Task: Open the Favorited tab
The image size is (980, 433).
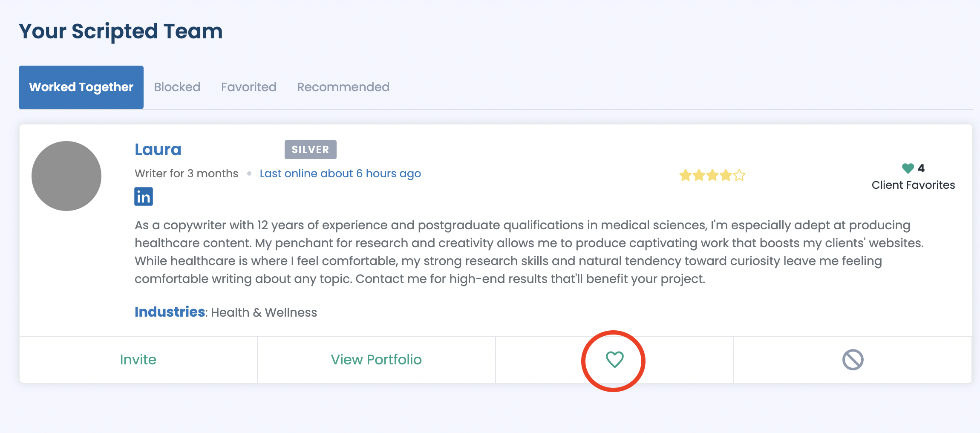Action: [x=248, y=87]
